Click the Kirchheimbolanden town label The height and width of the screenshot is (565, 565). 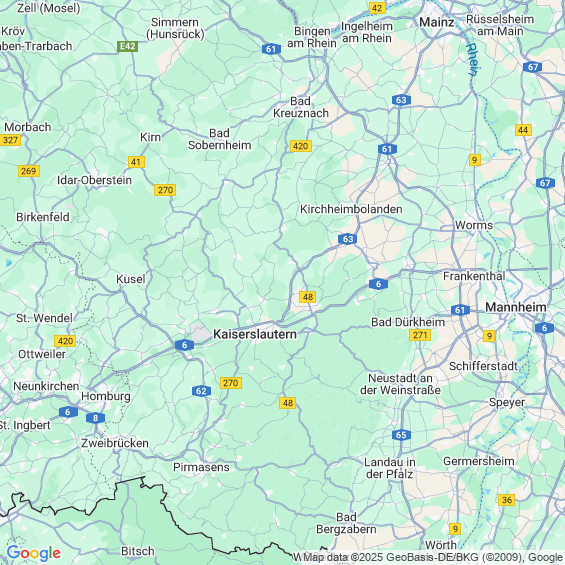(351, 209)
